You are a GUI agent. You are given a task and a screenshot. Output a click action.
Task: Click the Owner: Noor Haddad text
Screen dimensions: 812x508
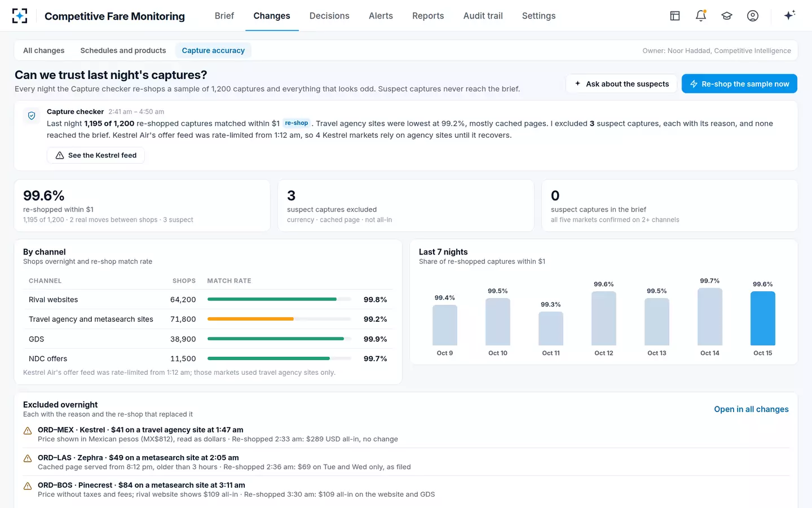click(x=717, y=51)
